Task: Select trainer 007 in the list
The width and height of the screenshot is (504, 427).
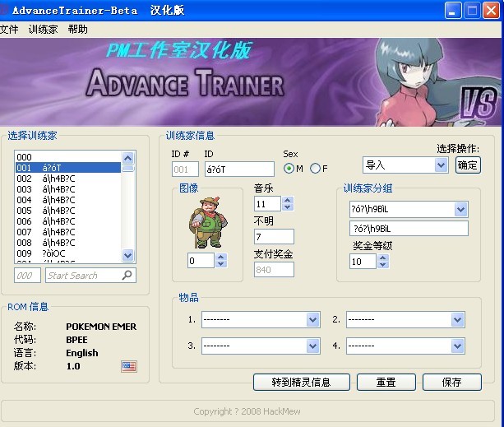Action: [x=68, y=232]
